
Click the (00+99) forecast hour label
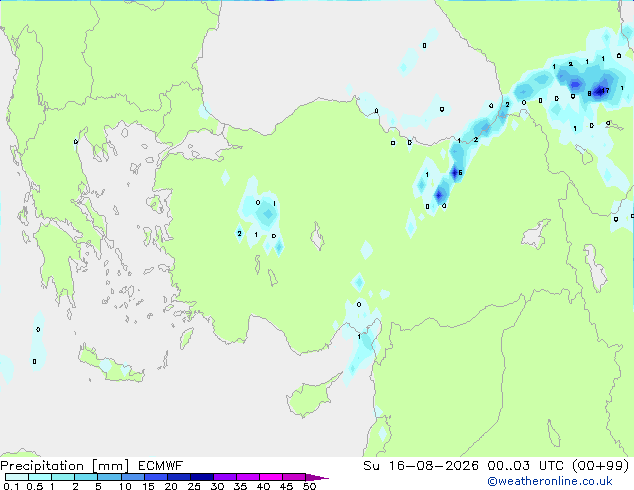pyautogui.click(x=600, y=466)
